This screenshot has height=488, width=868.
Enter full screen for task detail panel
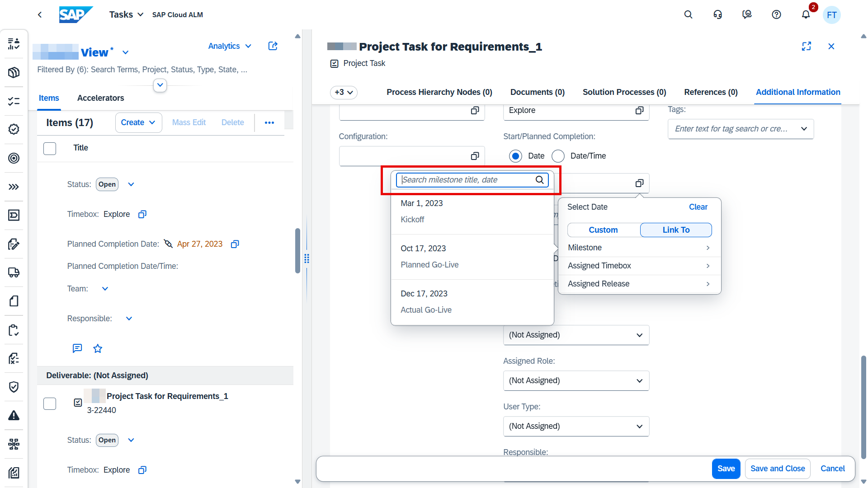point(806,47)
